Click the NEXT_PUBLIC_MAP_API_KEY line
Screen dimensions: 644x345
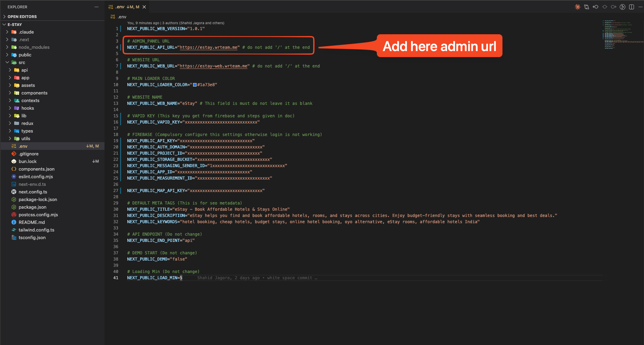[x=196, y=191]
